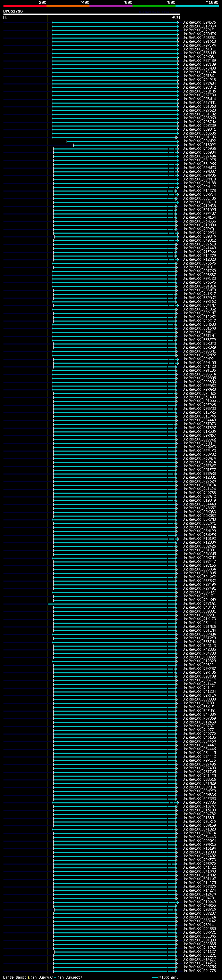Screen dimensions: 222x980
Task: Open hit UniRef100_A9PJV4
Action: pos(199,45)
